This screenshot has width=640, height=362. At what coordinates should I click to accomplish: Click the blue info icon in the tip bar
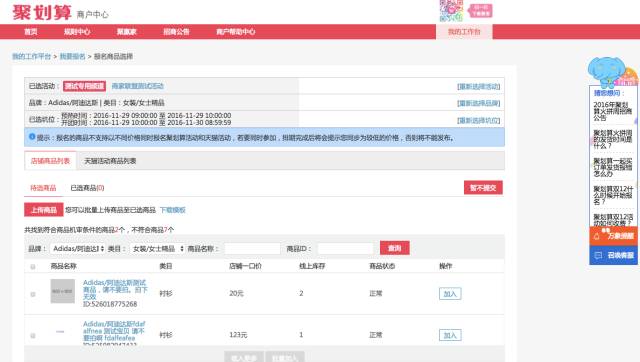tap(32, 137)
